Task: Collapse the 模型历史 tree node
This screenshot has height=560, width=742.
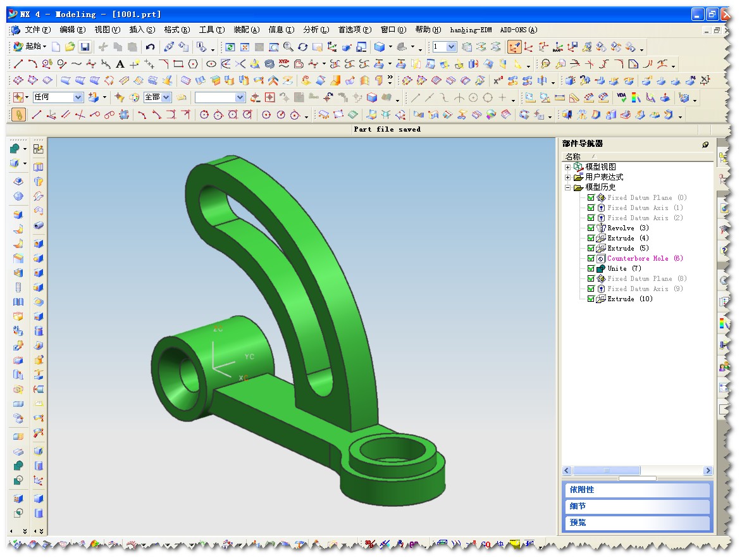Action: pyautogui.click(x=567, y=187)
